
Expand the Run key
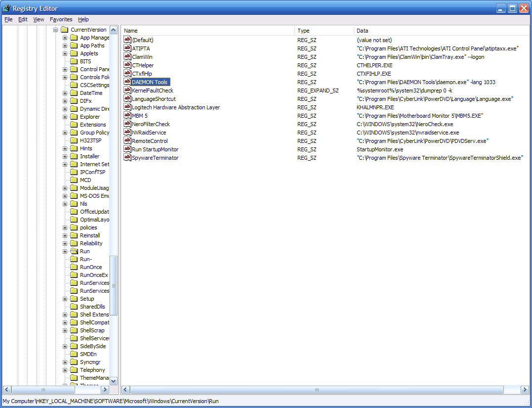[65, 251]
